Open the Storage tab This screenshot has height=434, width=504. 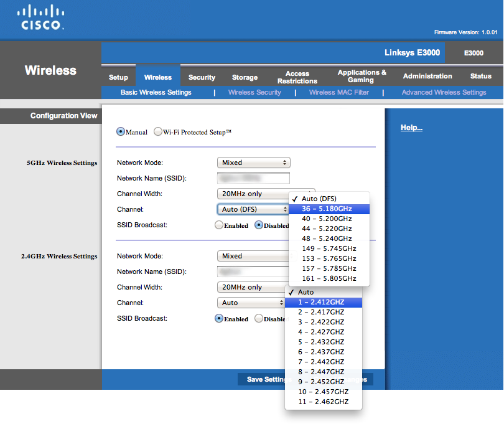[x=245, y=77]
